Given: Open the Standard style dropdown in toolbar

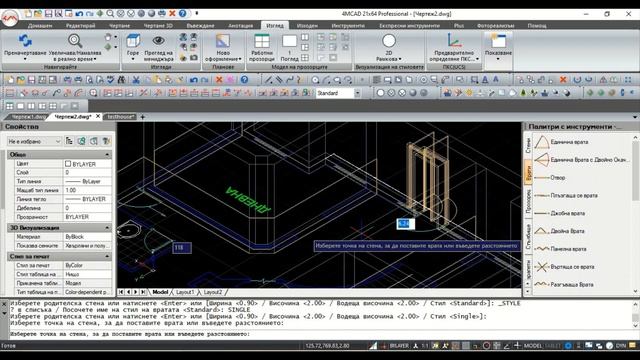Looking at the screenshot, I should point(357,93).
